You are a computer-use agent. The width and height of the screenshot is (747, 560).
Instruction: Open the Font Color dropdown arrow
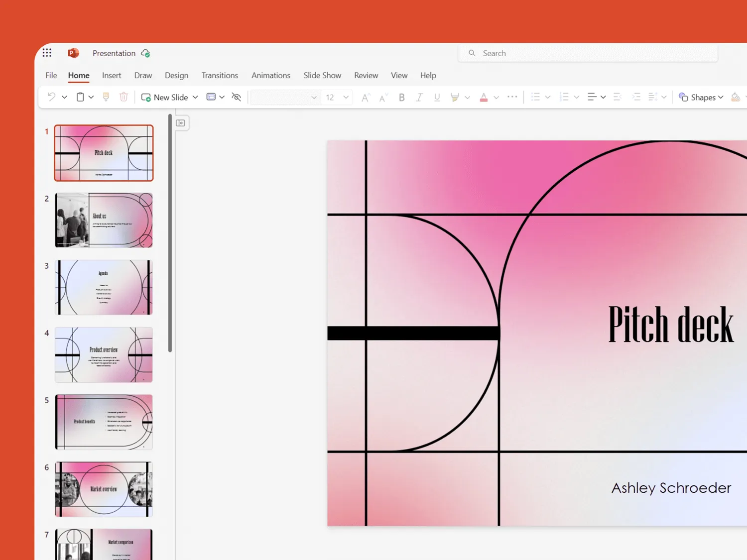pyautogui.click(x=497, y=97)
